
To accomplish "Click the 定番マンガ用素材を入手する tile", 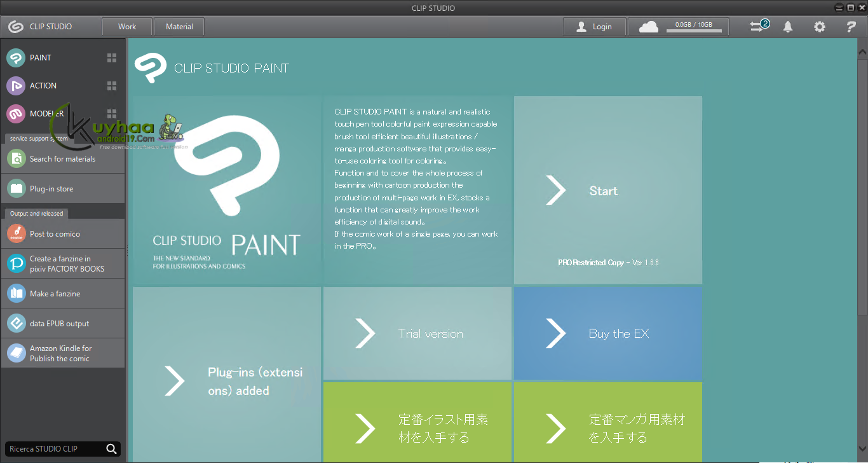I will click(608, 422).
